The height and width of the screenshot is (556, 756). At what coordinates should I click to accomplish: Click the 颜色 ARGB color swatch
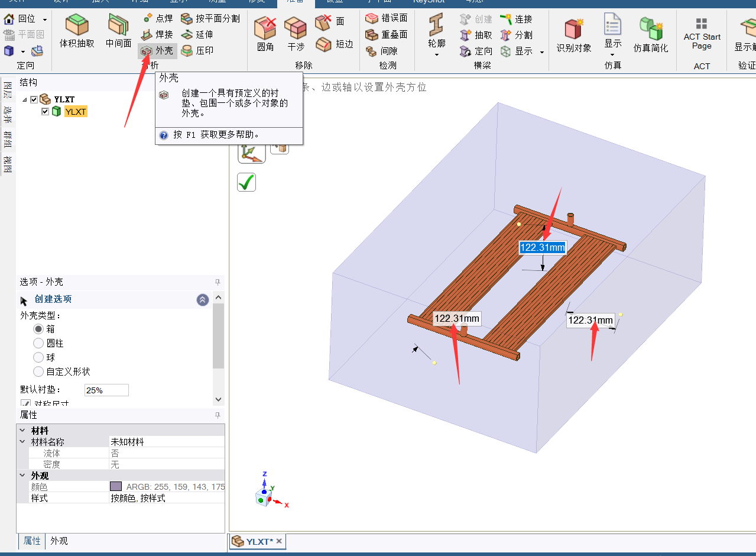[116, 487]
